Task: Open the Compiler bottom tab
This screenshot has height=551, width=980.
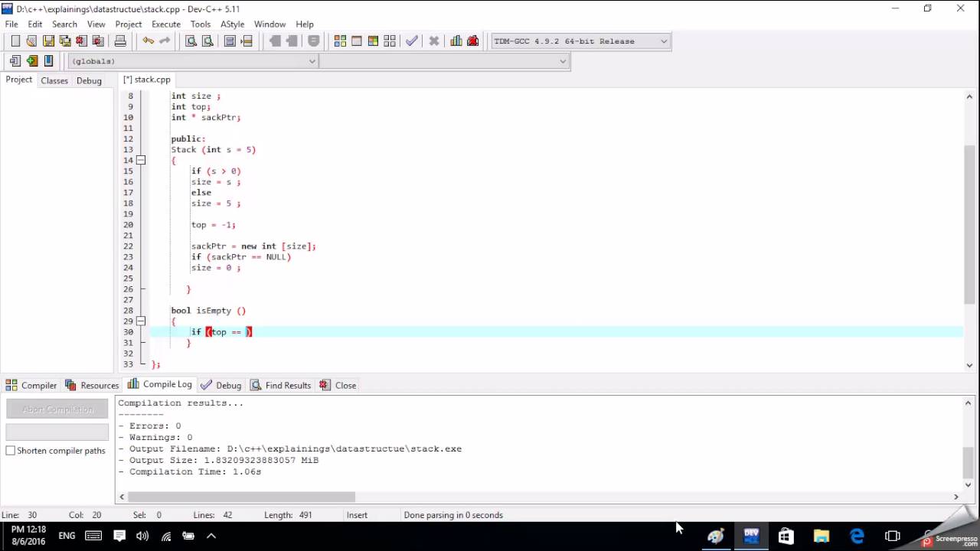Action: [31, 385]
